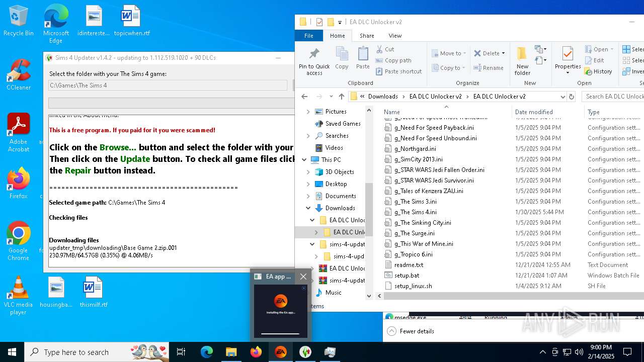Viewport: 644px width, 362px height.
Task: Select Music in navigation pane
Action: coord(333,293)
